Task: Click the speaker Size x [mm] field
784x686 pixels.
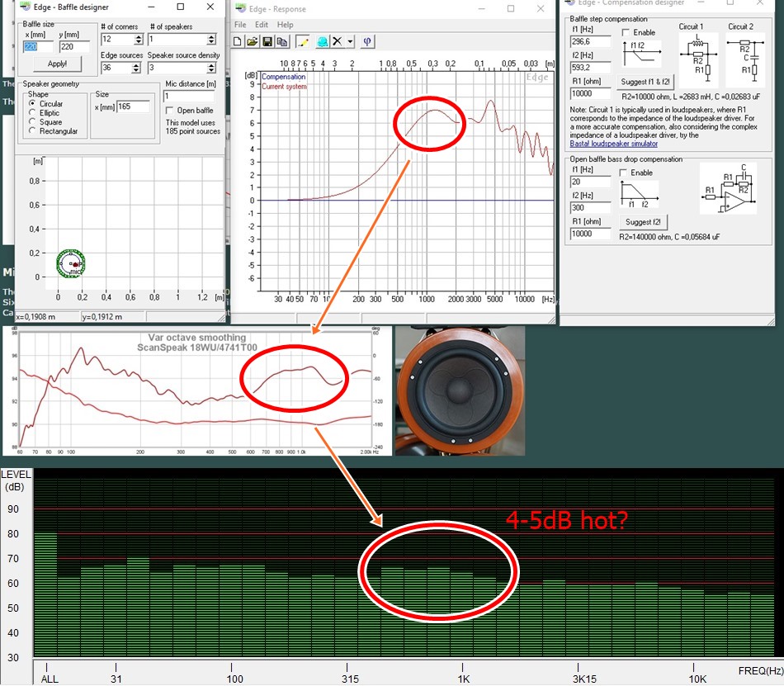Action: pos(133,106)
